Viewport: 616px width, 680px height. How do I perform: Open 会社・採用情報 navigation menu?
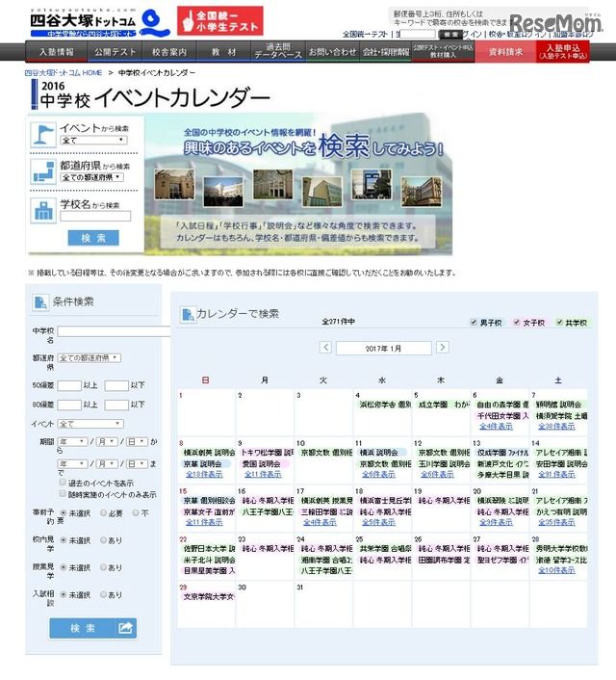click(x=386, y=52)
